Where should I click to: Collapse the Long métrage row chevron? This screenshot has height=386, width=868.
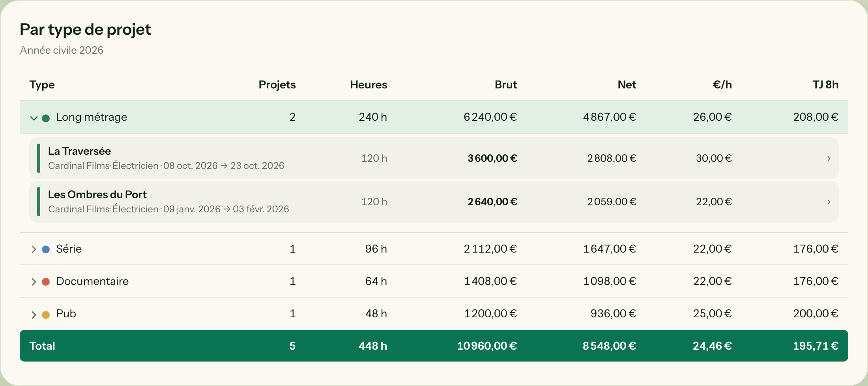click(34, 118)
